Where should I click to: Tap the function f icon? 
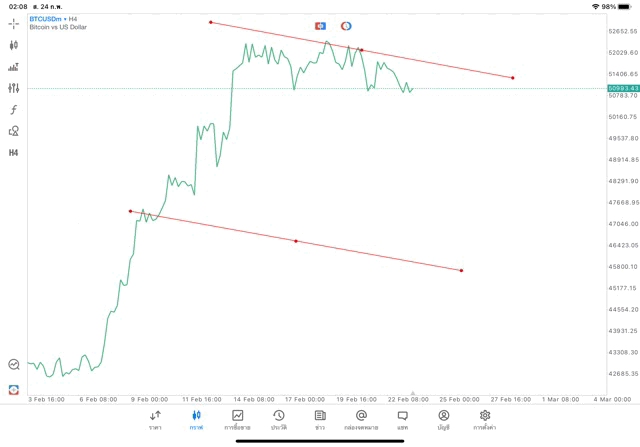pos(14,110)
